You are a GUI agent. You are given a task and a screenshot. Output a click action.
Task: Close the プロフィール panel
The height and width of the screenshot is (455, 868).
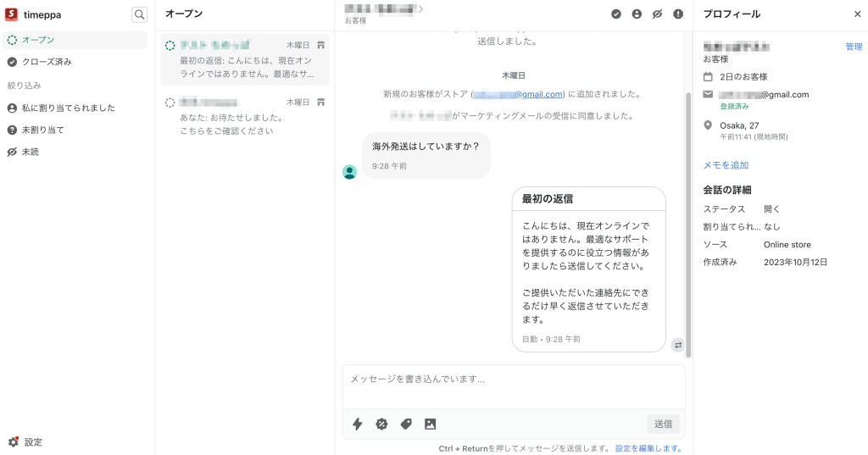click(x=858, y=14)
